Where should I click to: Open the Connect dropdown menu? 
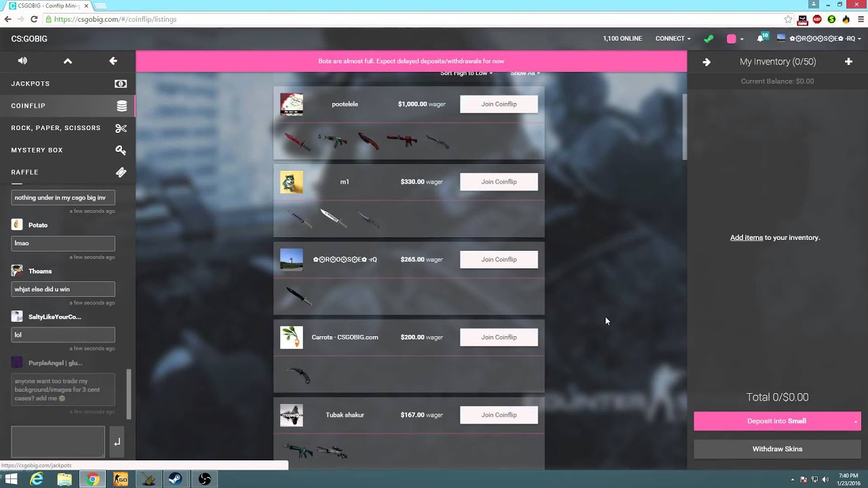(673, 39)
